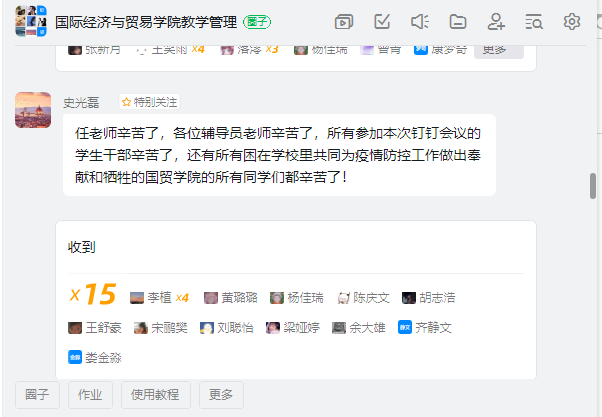The height and width of the screenshot is (417, 602).
Task: Add a member with person-plus icon
Action: click(496, 22)
